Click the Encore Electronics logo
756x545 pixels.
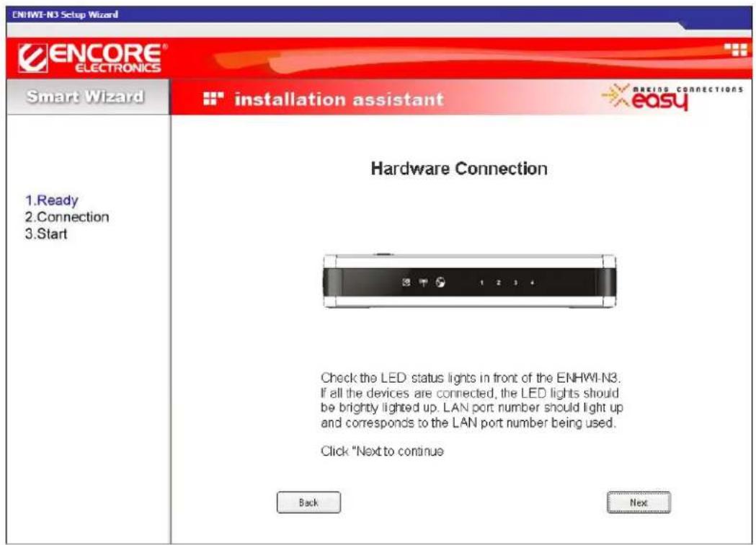pos(92,58)
